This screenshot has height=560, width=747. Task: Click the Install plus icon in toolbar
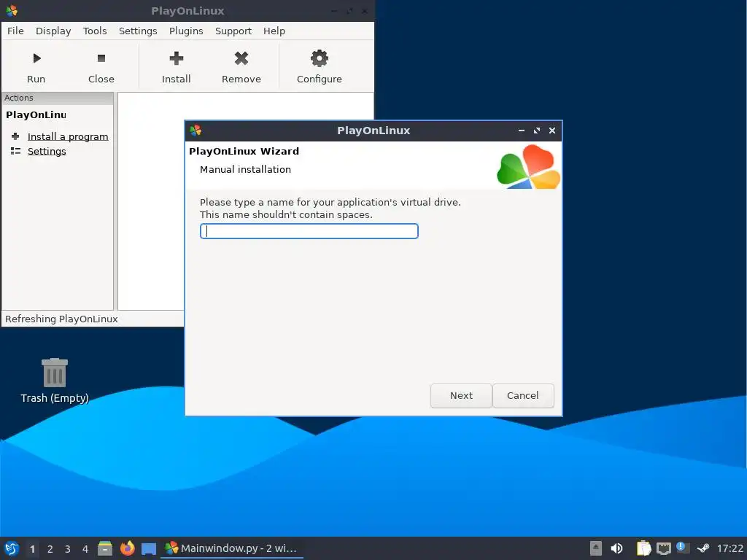(177, 58)
